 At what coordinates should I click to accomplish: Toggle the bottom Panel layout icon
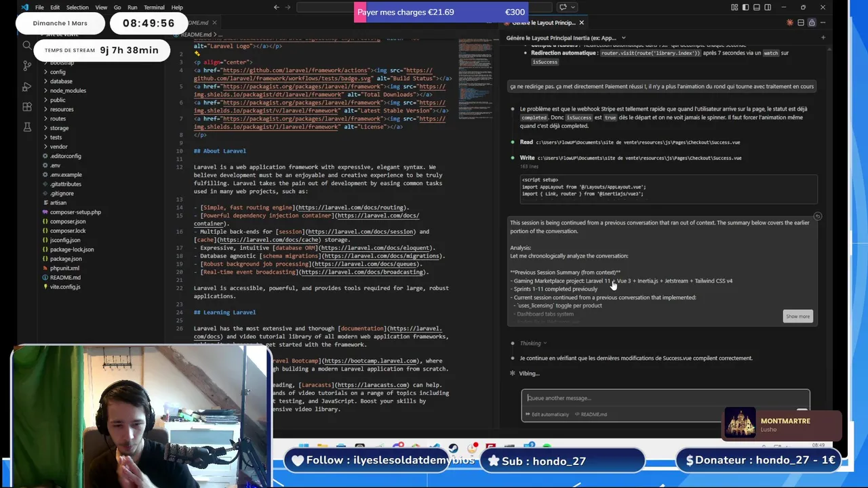point(757,7)
